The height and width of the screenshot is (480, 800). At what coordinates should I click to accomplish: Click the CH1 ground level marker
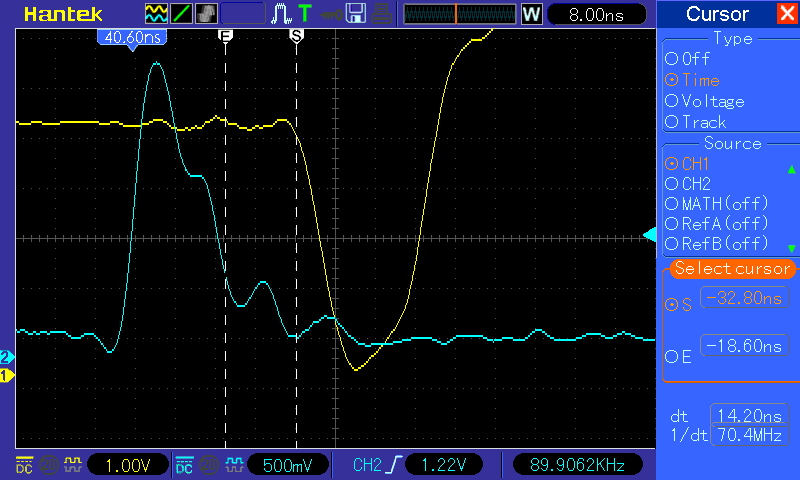point(7,376)
